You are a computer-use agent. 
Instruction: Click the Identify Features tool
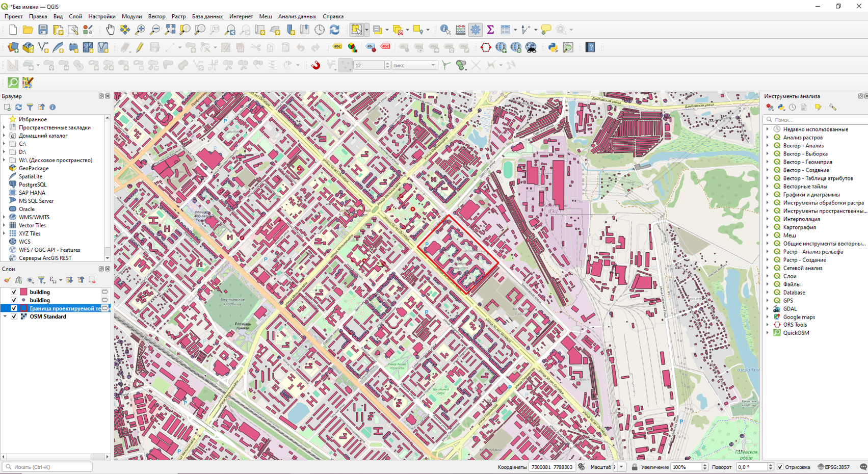point(445,30)
